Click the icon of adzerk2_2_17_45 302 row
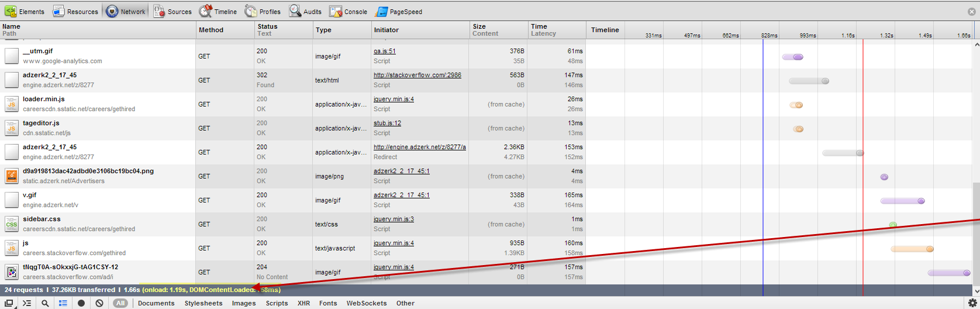Image resolution: width=980 pixels, height=309 pixels. 12,80
